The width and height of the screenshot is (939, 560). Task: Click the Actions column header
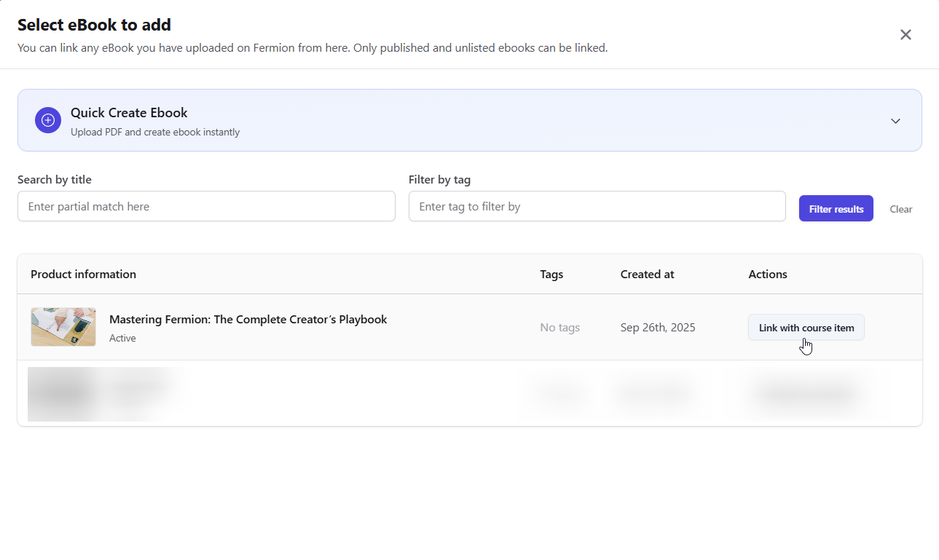coord(767,275)
